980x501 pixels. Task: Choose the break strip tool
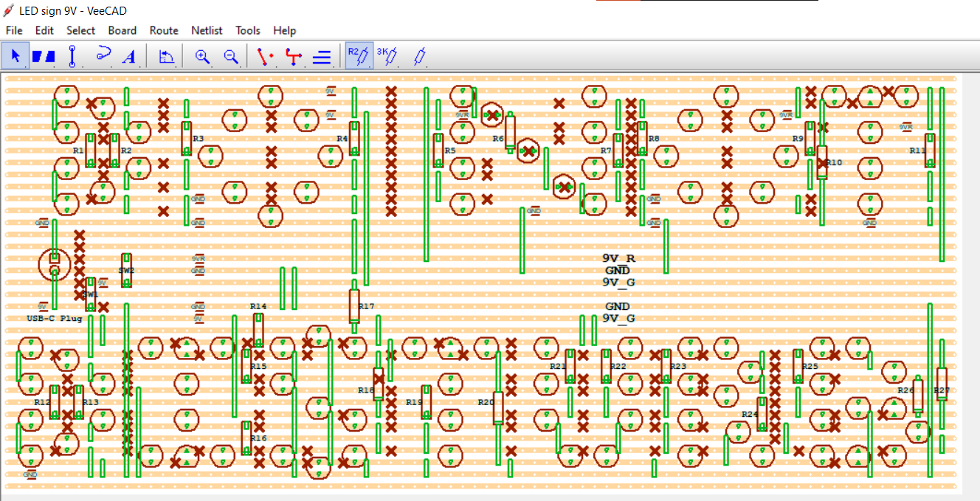coord(44,56)
